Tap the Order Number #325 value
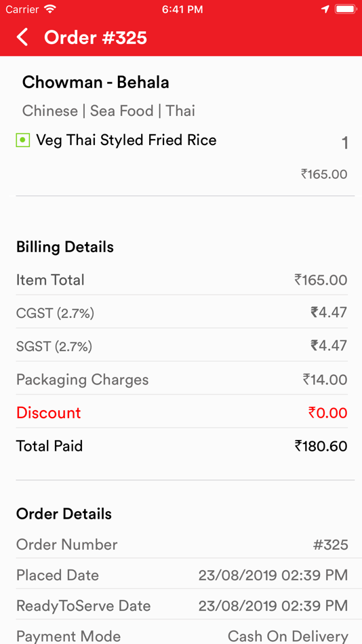Viewport: 362px width, 644px height. coord(330,545)
